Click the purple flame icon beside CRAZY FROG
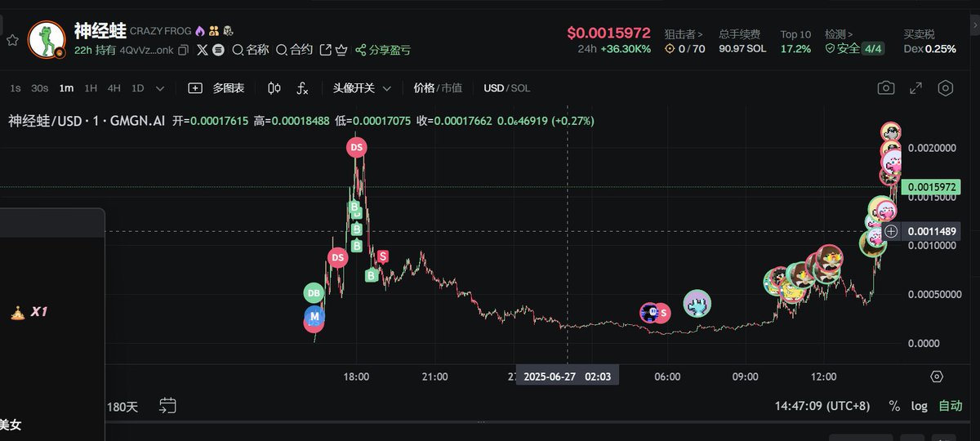980x441 pixels. (199, 31)
